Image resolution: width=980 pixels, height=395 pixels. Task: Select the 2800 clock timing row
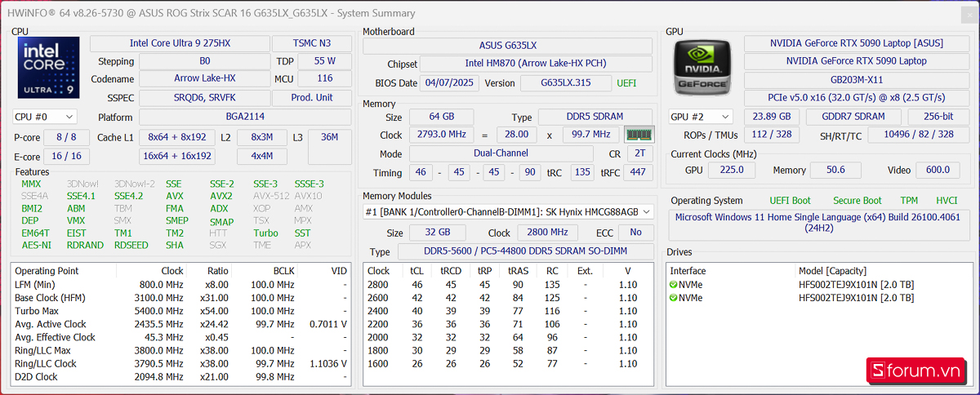pos(509,285)
